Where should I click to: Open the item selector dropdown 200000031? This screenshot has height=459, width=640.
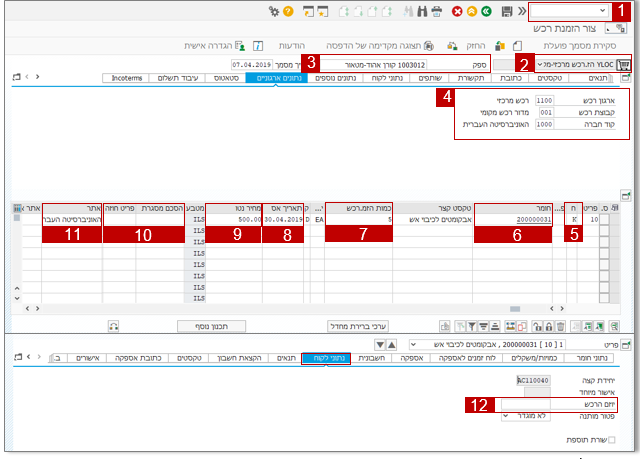413,345
